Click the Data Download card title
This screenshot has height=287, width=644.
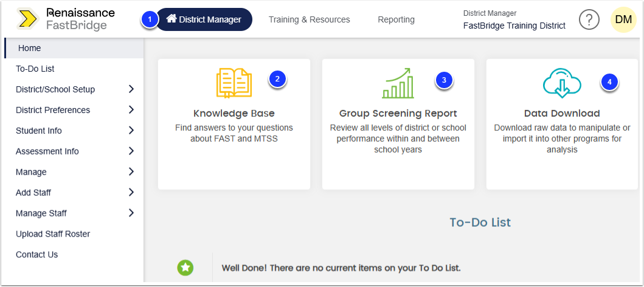(562, 113)
